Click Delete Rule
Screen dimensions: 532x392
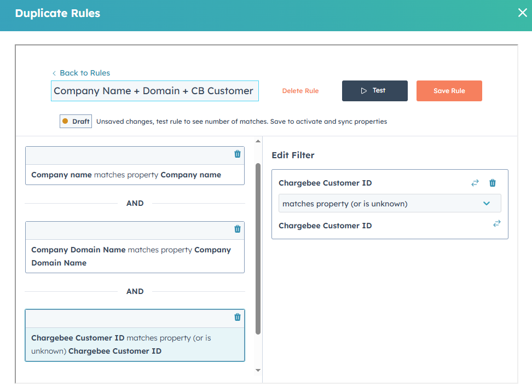[300, 91]
